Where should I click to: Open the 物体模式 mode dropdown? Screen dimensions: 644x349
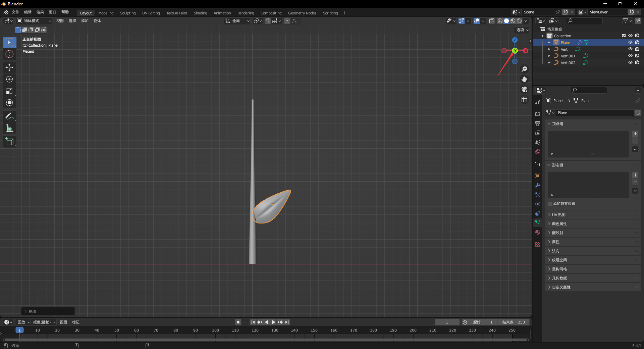[34, 21]
